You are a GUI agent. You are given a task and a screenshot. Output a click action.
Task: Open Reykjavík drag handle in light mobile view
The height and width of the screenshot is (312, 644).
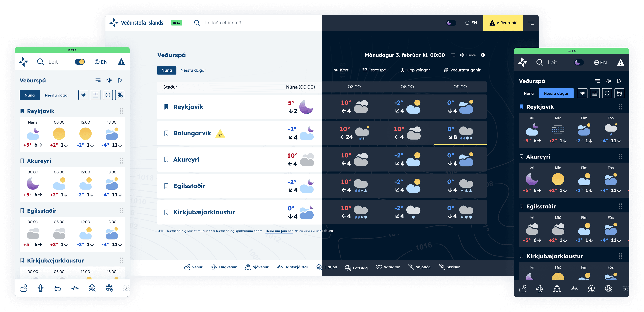click(x=121, y=111)
